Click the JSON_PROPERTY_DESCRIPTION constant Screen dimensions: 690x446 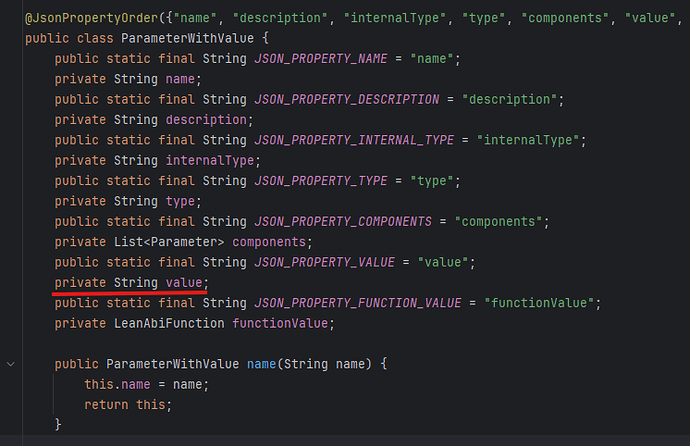click(x=347, y=99)
